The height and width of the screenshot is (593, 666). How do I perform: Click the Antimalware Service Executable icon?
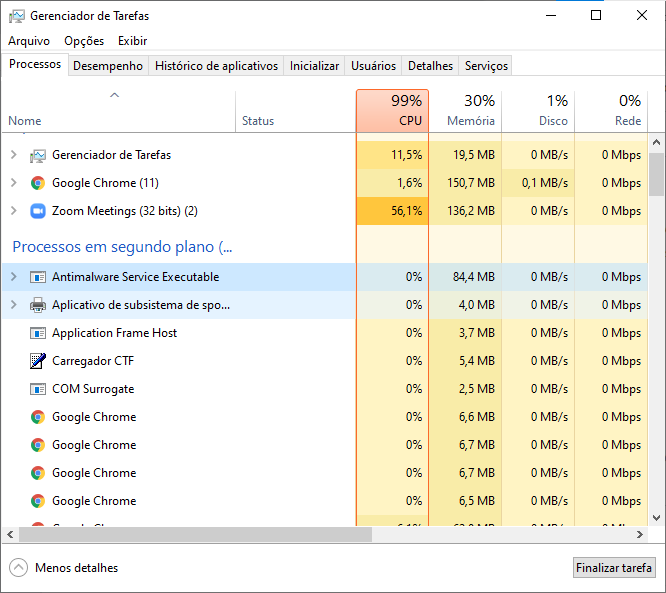38,277
